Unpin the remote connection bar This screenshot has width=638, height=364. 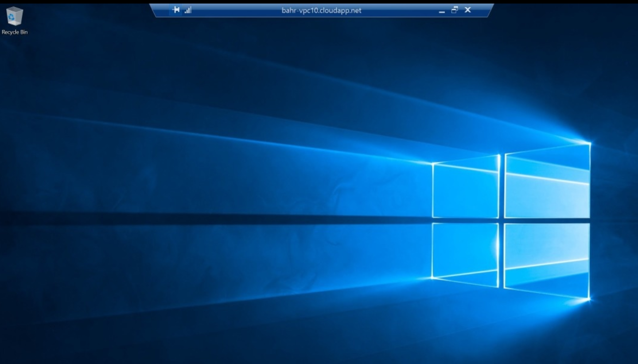[176, 10]
